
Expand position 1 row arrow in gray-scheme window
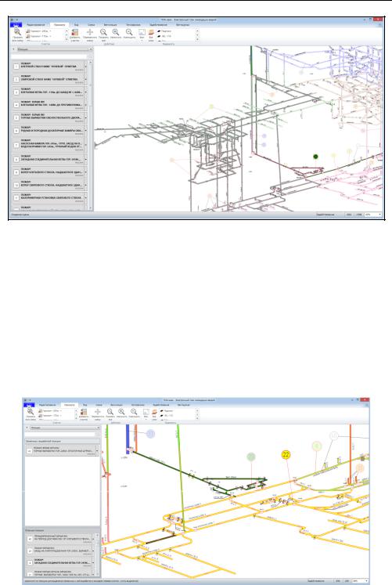pyautogui.click(x=86, y=67)
